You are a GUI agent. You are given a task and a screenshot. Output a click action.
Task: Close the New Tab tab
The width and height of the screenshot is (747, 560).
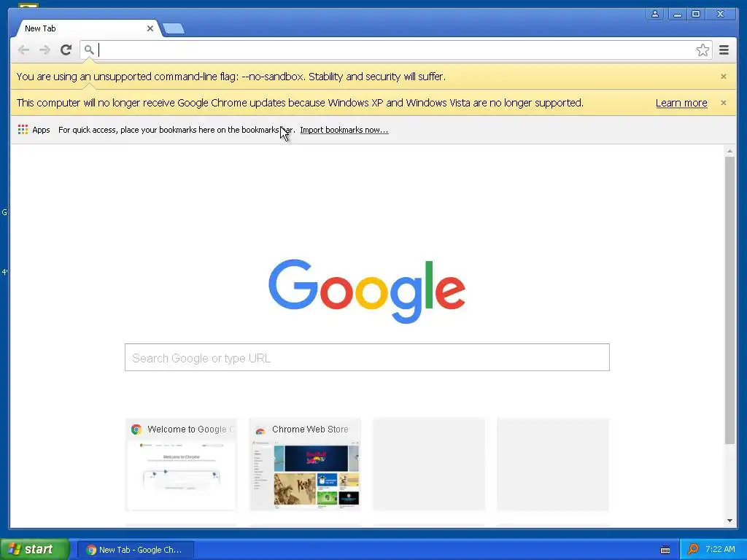pyautogui.click(x=150, y=28)
